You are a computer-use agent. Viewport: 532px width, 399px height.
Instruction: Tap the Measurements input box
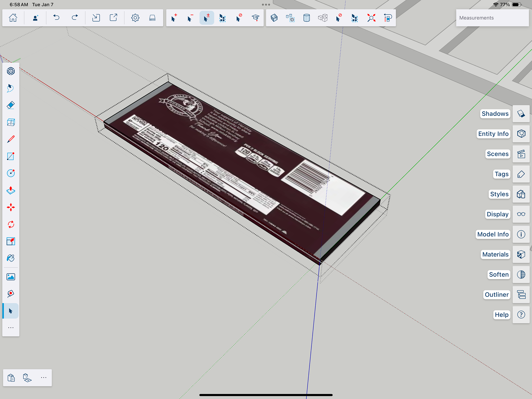[492, 18]
